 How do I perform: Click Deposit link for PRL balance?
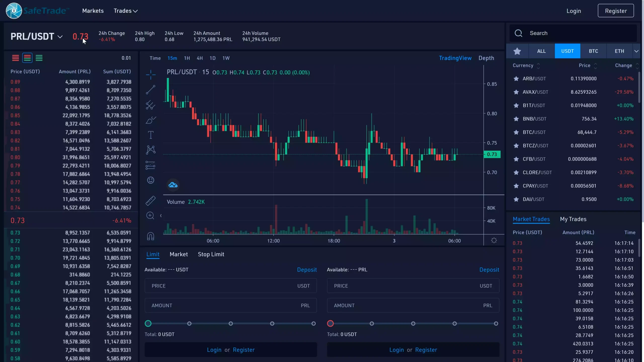(489, 270)
